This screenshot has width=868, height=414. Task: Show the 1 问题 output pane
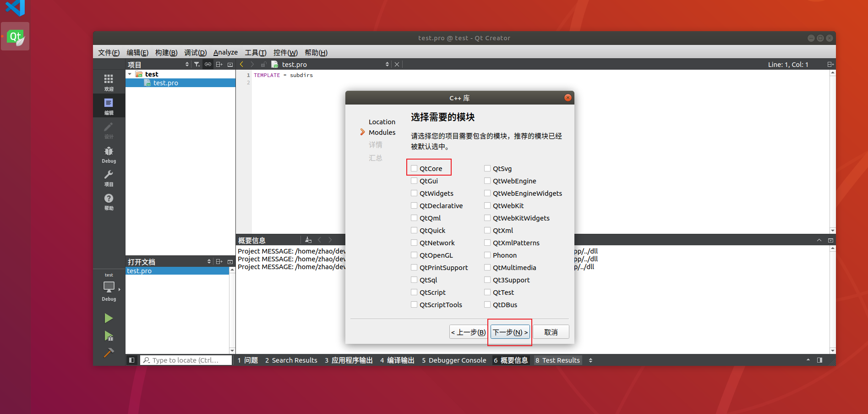click(248, 360)
